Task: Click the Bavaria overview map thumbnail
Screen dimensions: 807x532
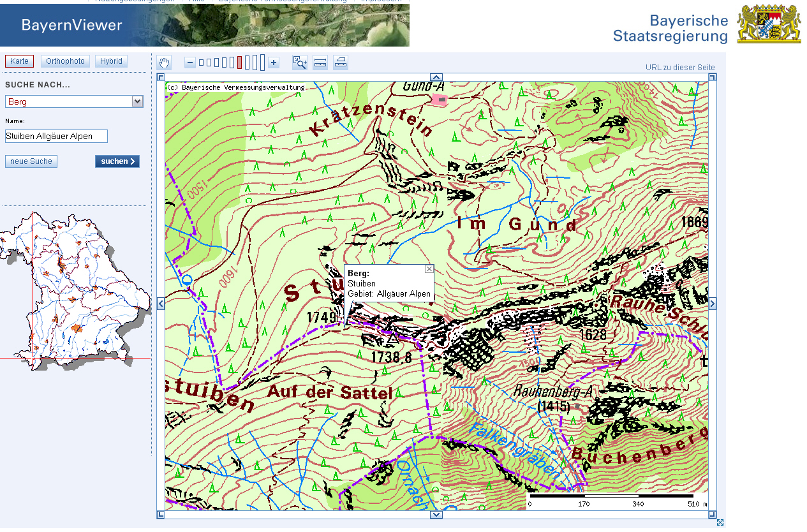Action: pyautogui.click(x=75, y=290)
